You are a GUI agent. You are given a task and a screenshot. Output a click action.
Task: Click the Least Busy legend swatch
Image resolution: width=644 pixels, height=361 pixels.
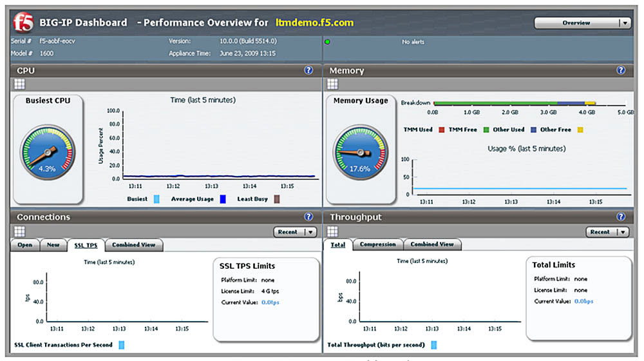pyautogui.click(x=277, y=199)
